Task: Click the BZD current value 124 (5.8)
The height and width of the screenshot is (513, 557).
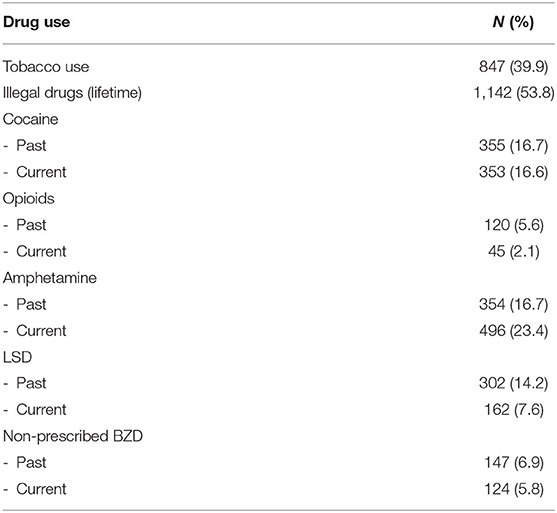Action: [x=514, y=490]
